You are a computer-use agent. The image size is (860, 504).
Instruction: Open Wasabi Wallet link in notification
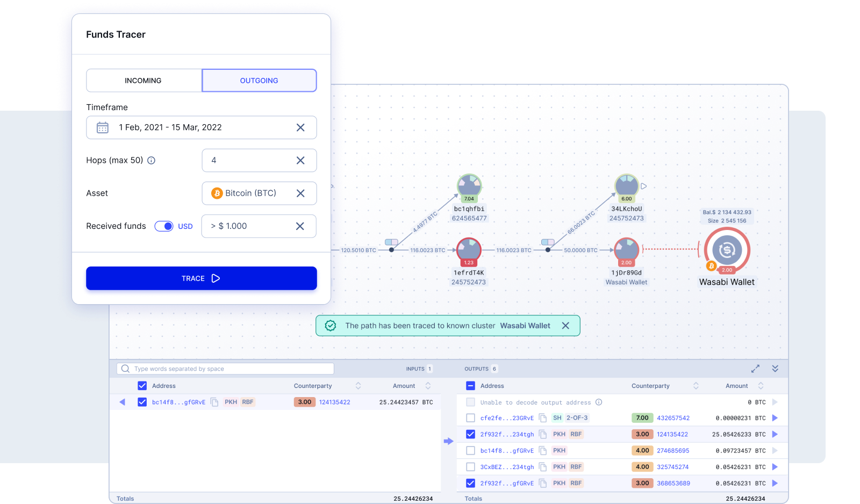click(x=525, y=326)
